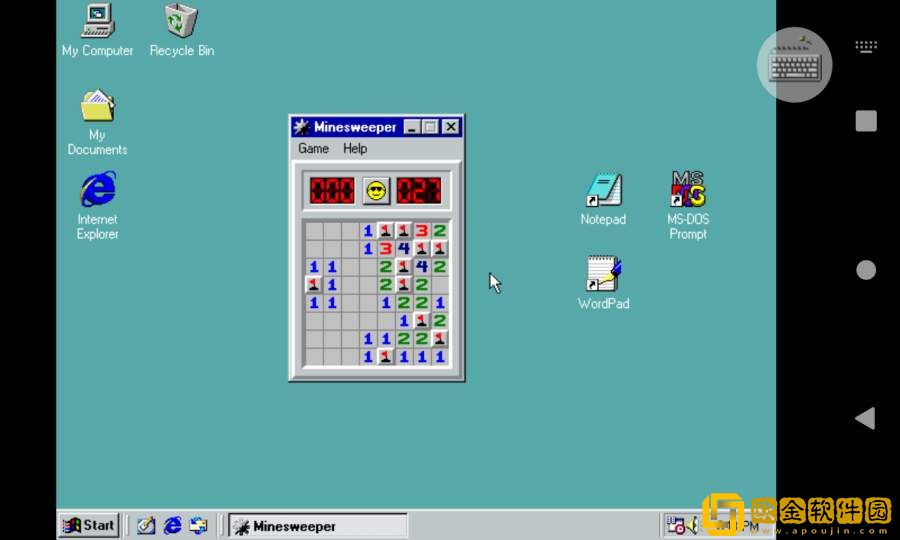Click the Task Scheduler tray icon
This screenshot has width=900, height=540.
[x=676, y=525]
